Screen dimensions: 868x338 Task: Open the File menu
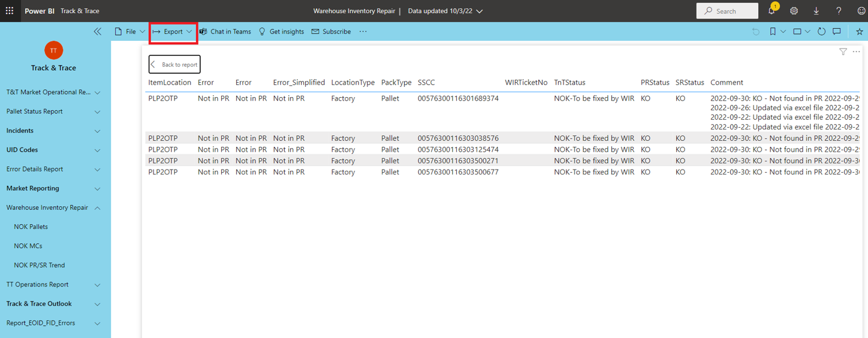[x=129, y=32]
